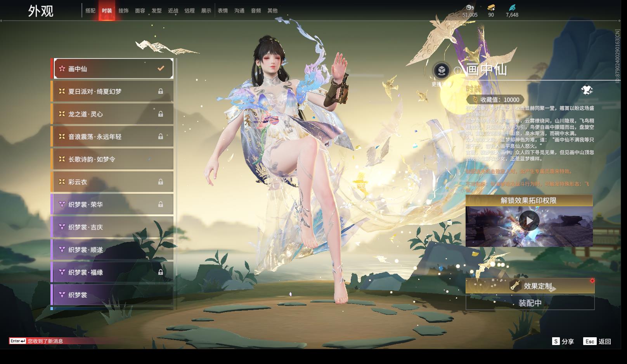Select the 织梦裳·福缘 outfit

click(x=113, y=272)
